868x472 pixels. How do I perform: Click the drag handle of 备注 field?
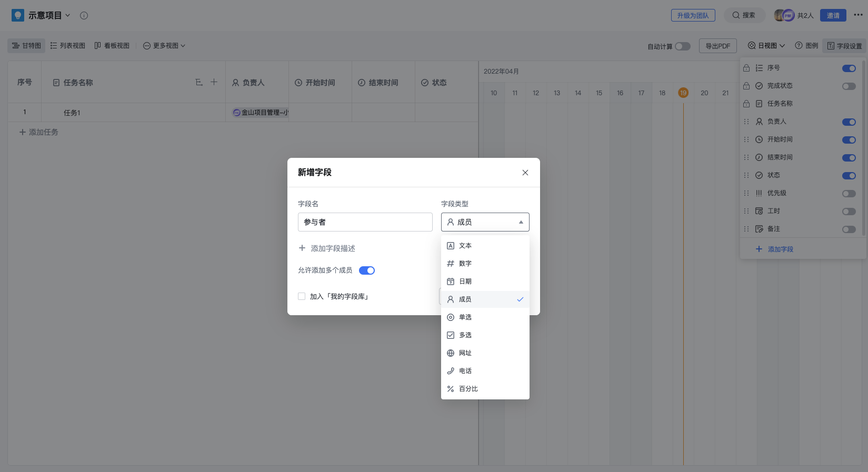click(x=746, y=229)
